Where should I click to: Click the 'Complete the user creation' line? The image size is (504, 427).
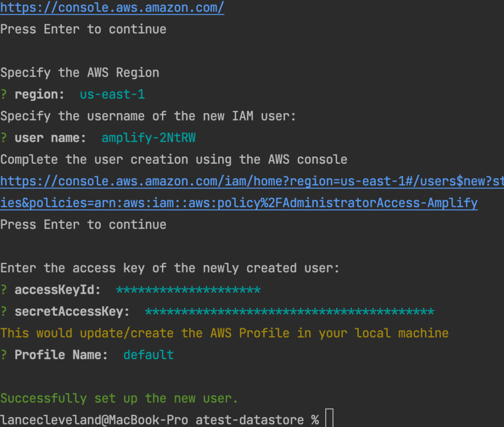(174, 160)
